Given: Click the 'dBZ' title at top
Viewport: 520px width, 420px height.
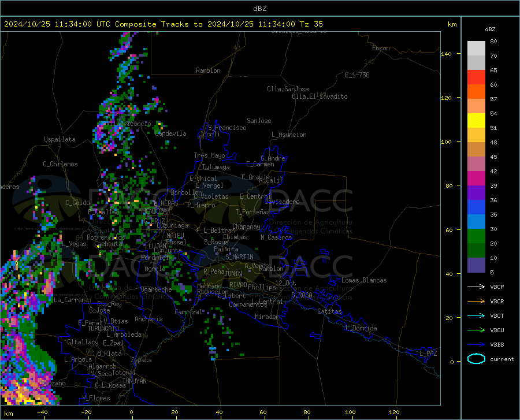Looking at the screenshot, I should (259, 9).
